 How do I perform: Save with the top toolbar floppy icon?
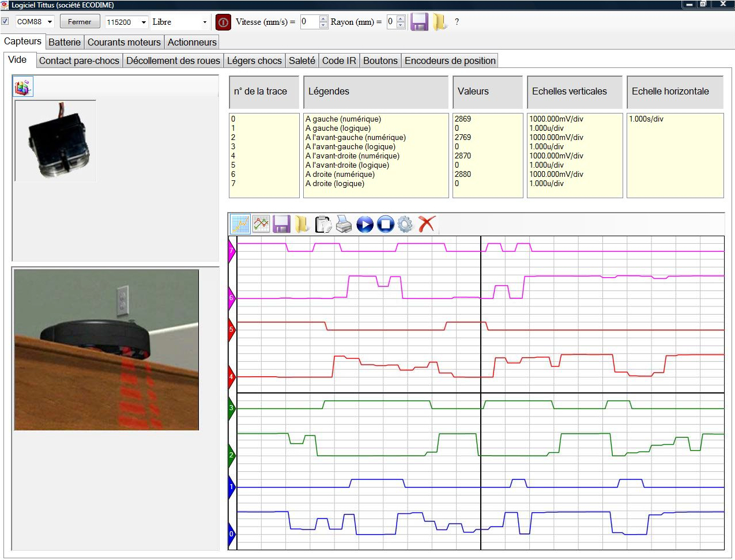pos(419,22)
